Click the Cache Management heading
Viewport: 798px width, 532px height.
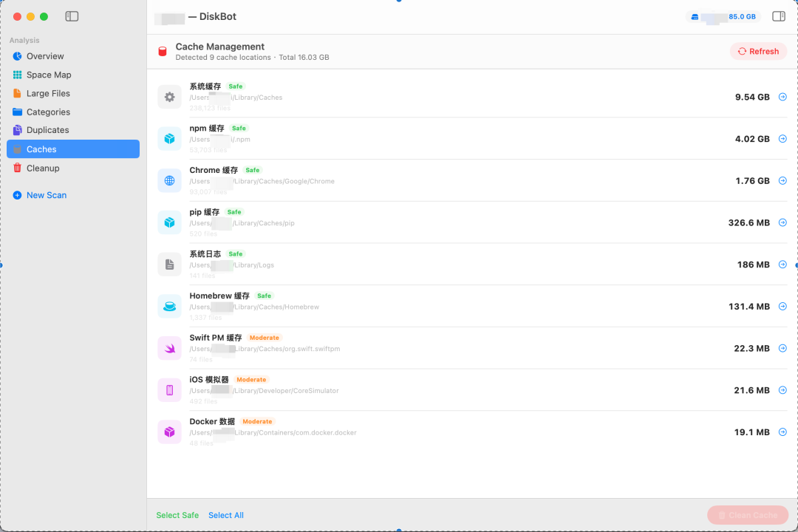[x=220, y=47]
